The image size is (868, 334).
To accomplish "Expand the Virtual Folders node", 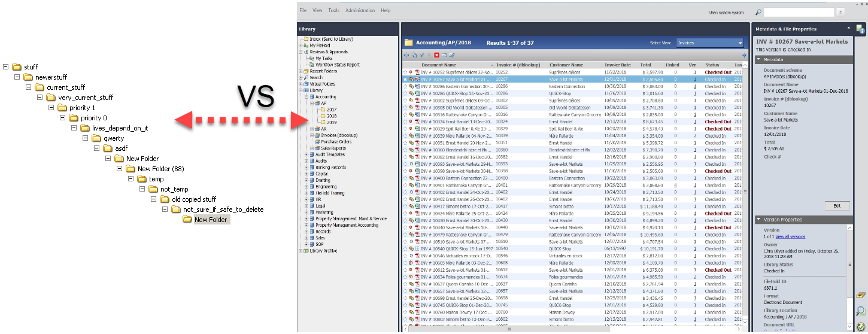I will pos(301,84).
